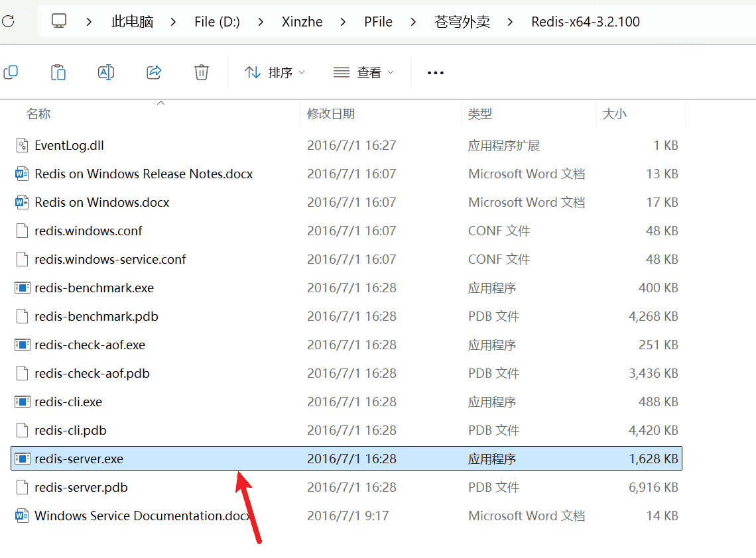This screenshot has width=756, height=558.
Task: Click the rename icon in toolbar
Action: (106, 72)
